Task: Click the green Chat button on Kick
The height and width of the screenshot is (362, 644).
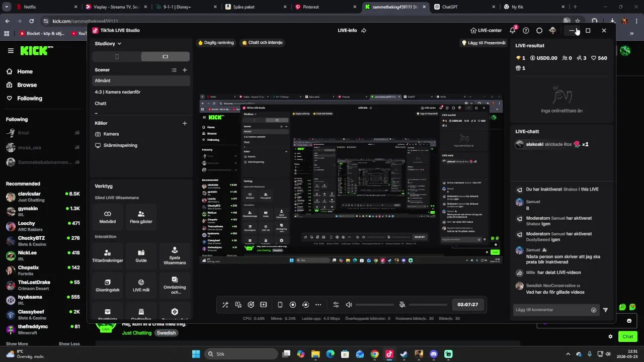Action: [628, 336]
